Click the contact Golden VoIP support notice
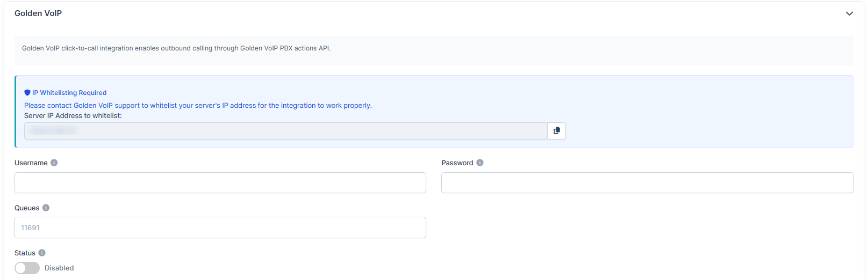The width and height of the screenshot is (868, 279). point(198,106)
